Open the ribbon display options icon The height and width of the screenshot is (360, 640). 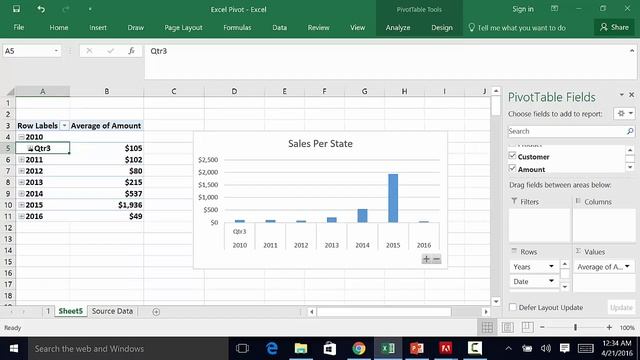click(554, 9)
